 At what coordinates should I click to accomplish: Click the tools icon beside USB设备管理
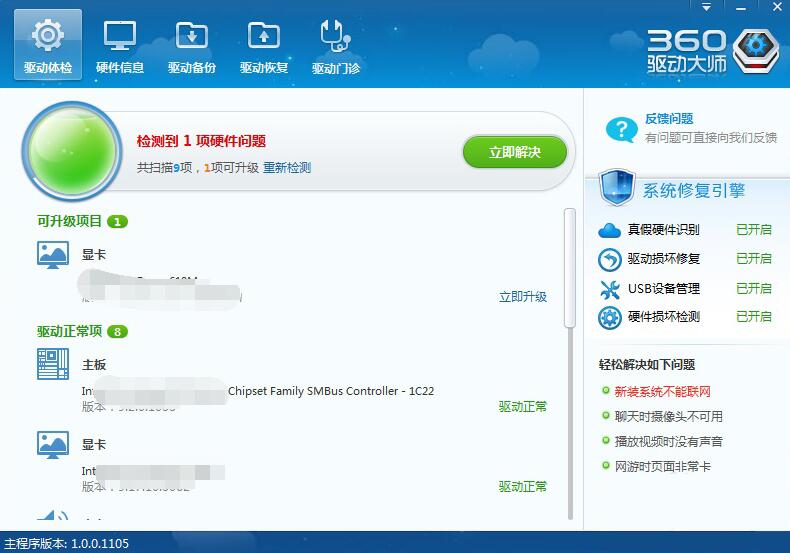pos(610,289)
